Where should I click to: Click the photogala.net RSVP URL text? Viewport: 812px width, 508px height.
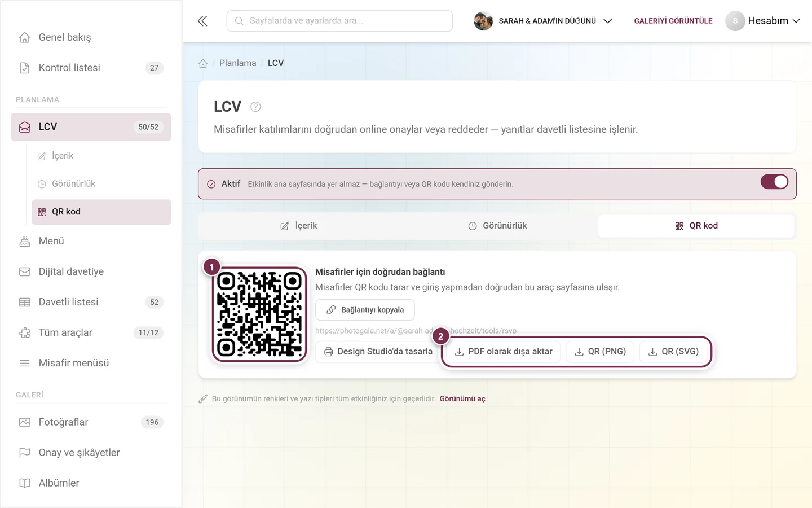tap(416, 331)
